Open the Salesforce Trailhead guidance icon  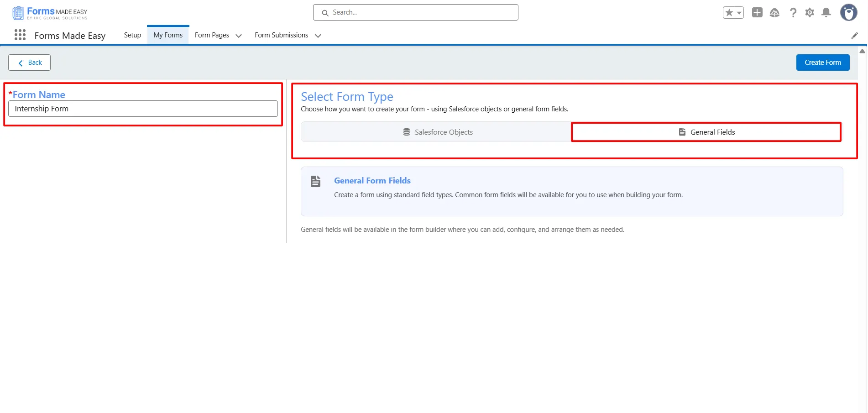pyautogui.click(x=774, y=13)
